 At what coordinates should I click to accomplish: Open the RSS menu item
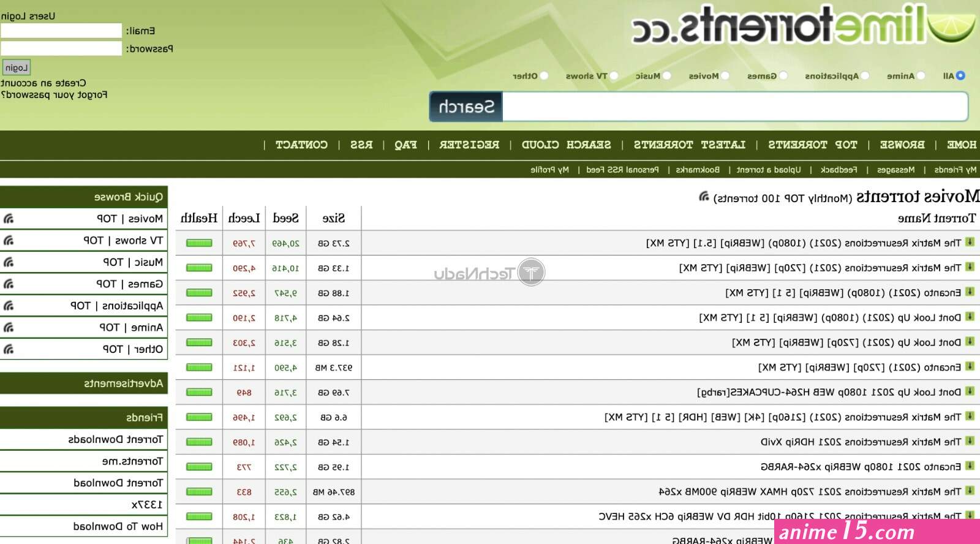point(361,145)
